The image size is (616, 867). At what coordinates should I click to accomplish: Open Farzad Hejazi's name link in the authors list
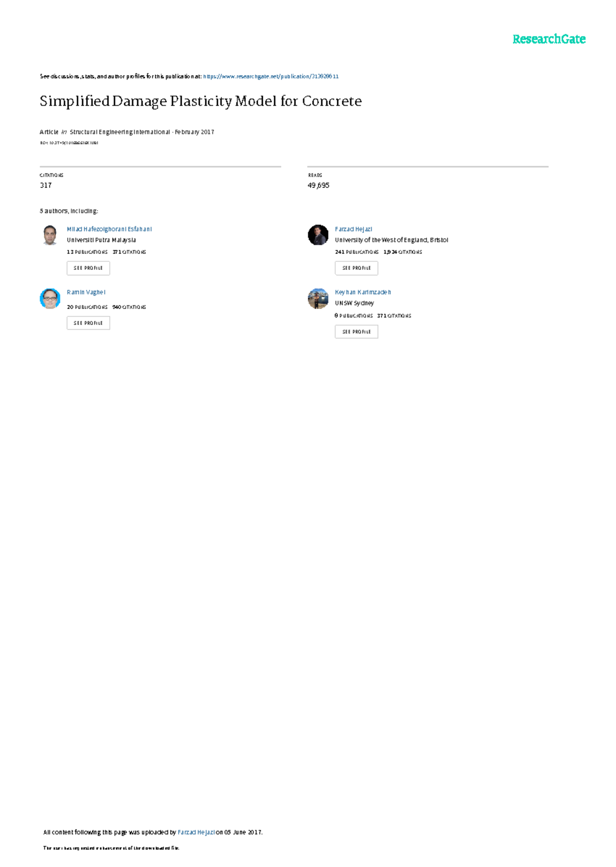[353, 229]
